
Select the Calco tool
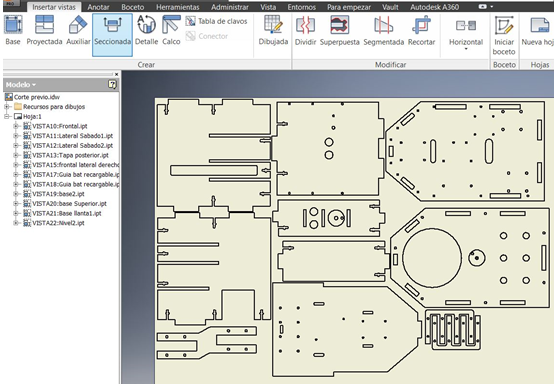pyautogui.click(x=171, y=31)
